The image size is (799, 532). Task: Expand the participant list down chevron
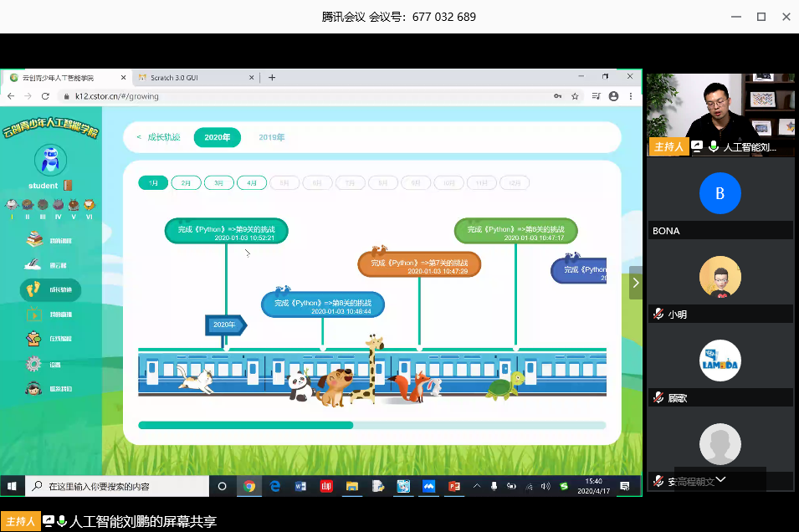click(720, 480)
